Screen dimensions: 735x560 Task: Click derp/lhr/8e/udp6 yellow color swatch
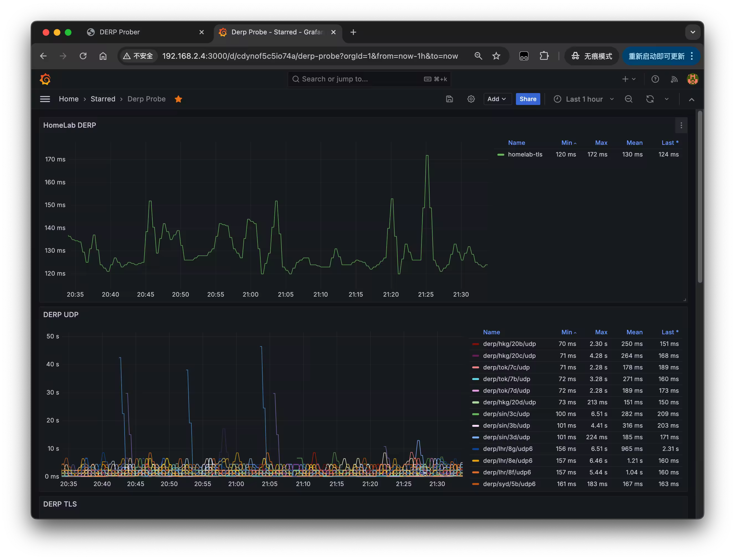[x=475, y=460]
